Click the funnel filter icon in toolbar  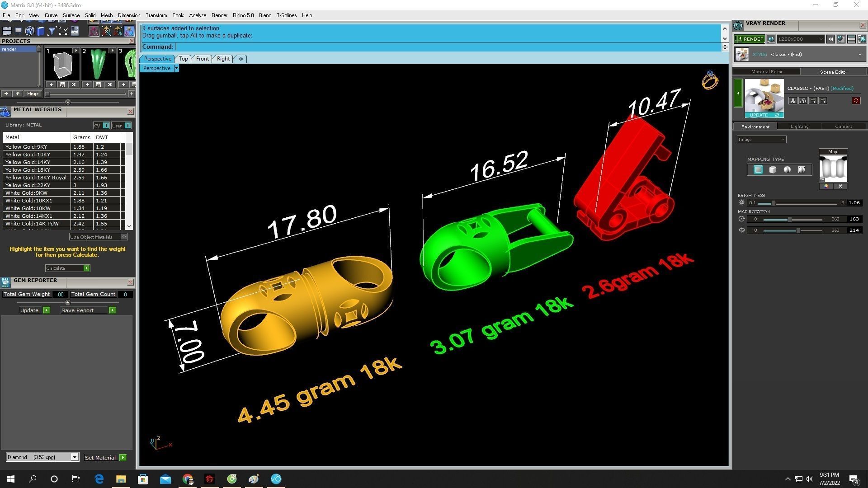(52, 31)
